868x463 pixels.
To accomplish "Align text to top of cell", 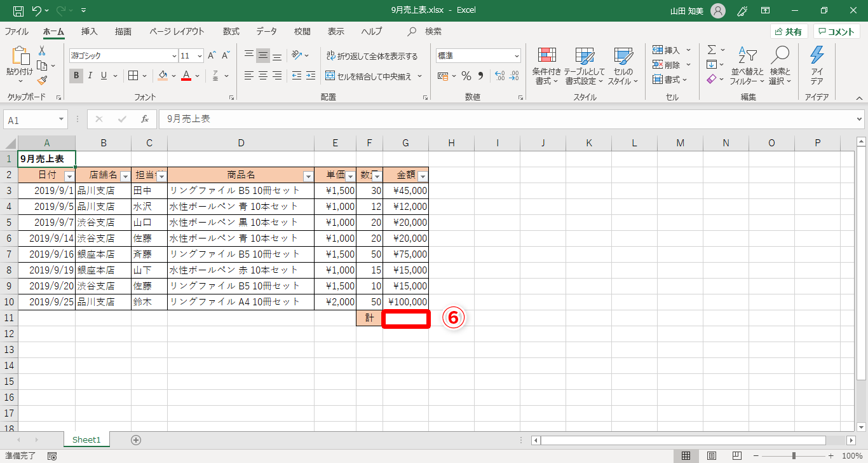I will point(249,55).
